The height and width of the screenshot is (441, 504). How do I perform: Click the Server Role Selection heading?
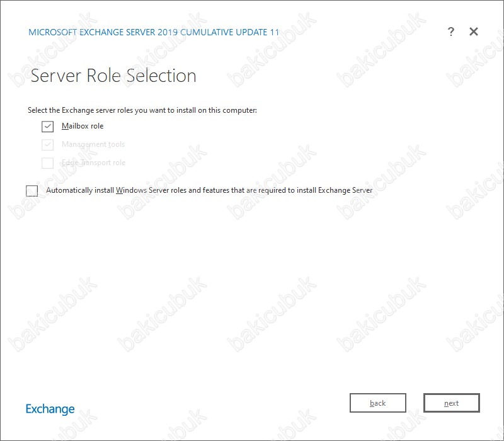[x=113, y=76]
